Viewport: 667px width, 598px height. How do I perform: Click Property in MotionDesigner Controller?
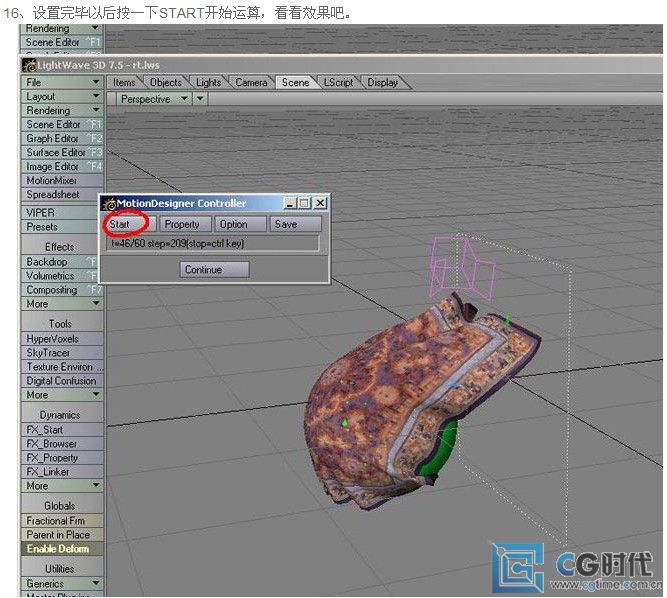(185, 224)
